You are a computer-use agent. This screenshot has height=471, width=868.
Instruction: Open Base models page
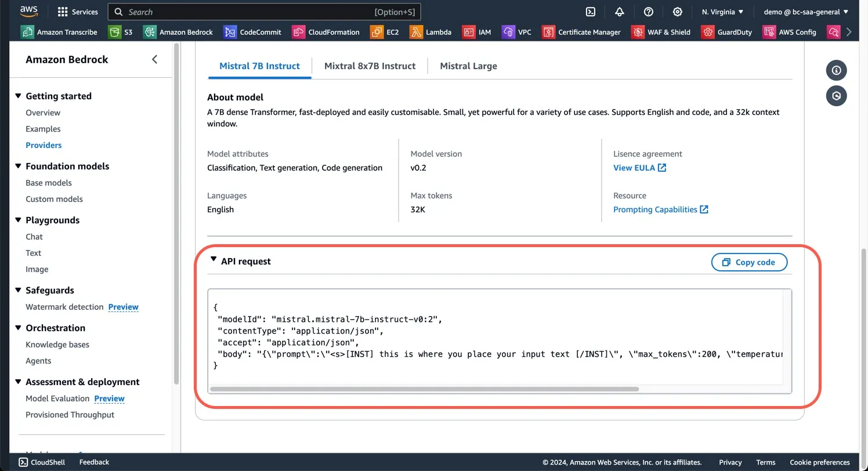point(49,183)
